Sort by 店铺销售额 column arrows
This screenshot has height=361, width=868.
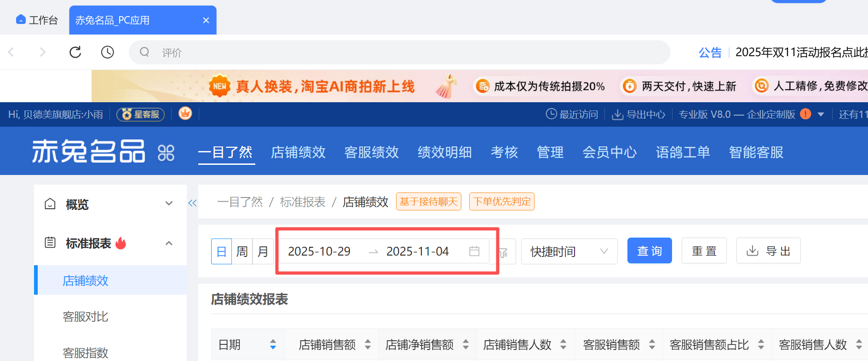[368, 344]
